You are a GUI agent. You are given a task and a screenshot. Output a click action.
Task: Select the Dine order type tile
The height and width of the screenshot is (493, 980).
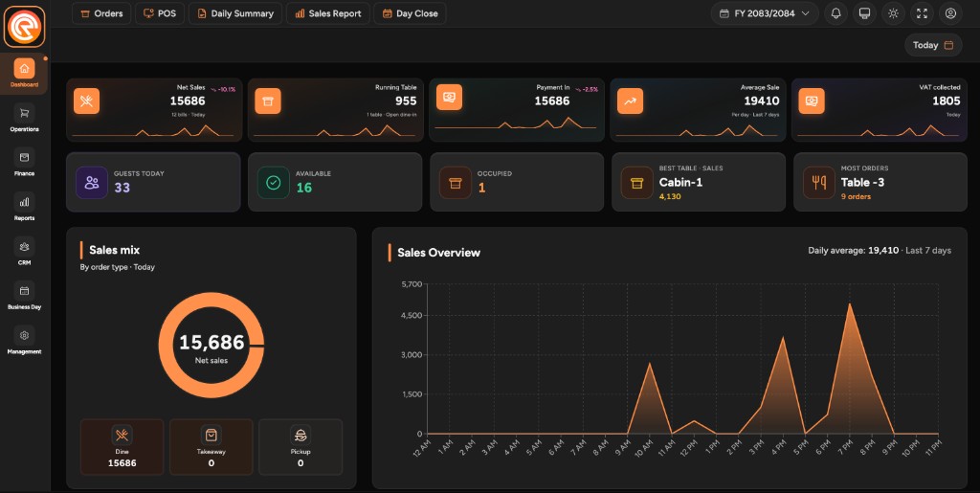(122, 447)
